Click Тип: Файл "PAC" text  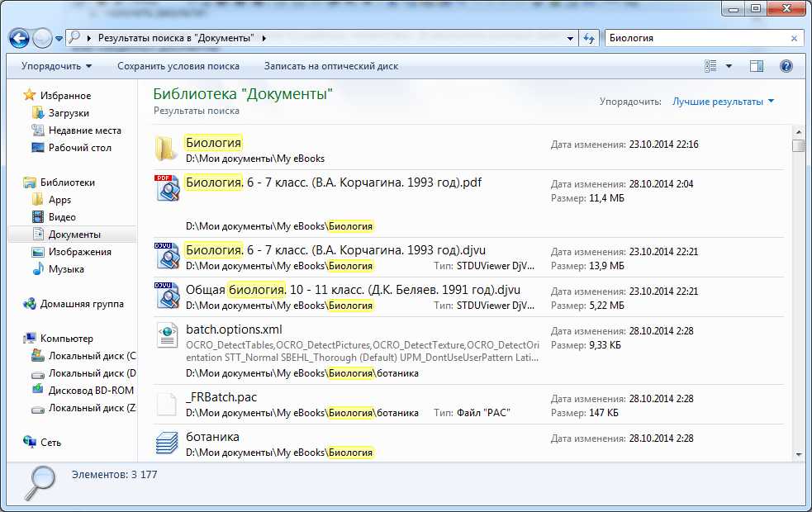(x=472, y=413)
